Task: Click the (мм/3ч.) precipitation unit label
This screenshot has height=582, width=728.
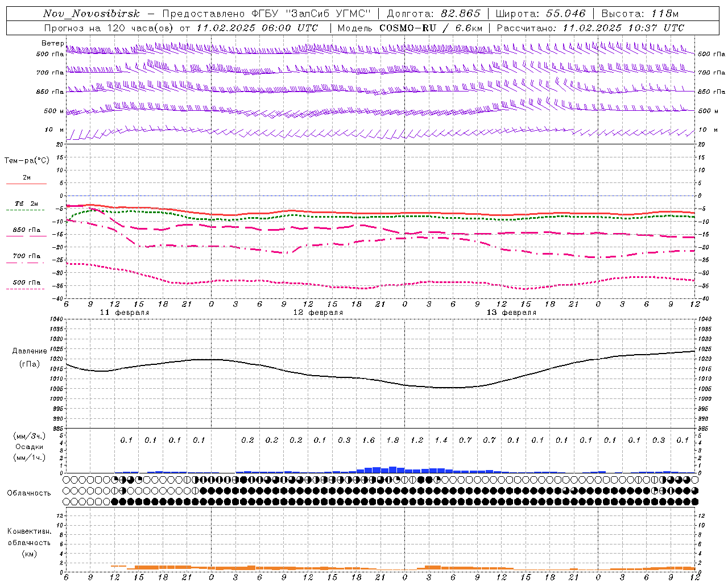Action: tap(30, 436)
